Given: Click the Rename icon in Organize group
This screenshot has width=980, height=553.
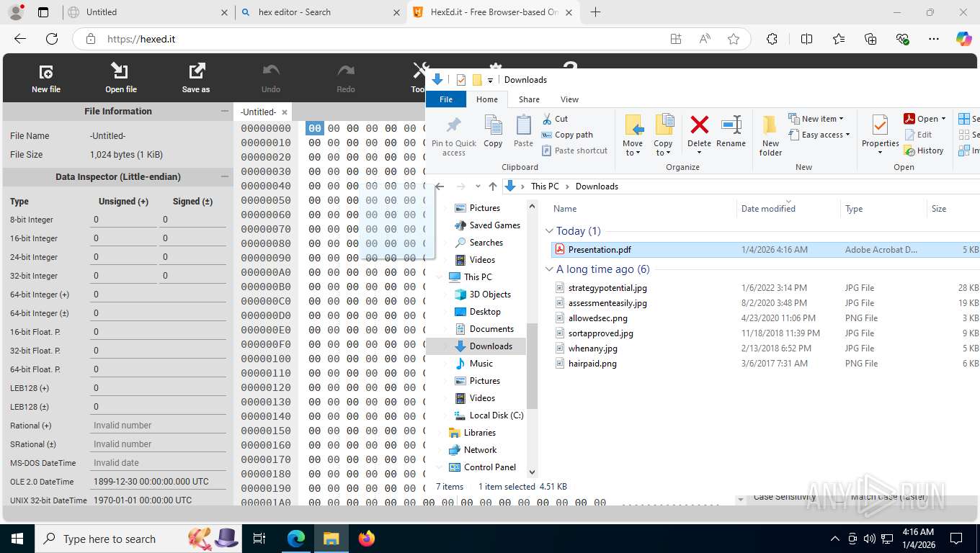Looking at the screenshot, I should tap(731, 125).
